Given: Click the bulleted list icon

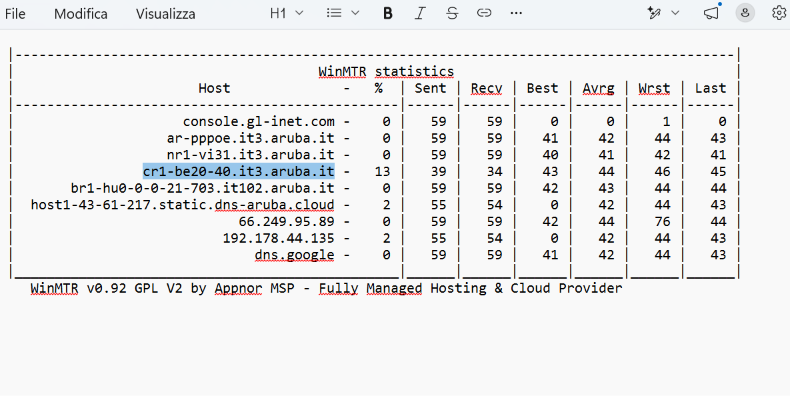Looking at the screenshot, I should 334,13.
